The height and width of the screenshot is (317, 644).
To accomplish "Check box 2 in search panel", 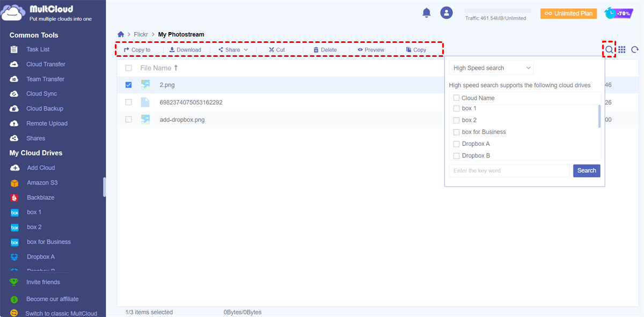I will pos(457,120).
